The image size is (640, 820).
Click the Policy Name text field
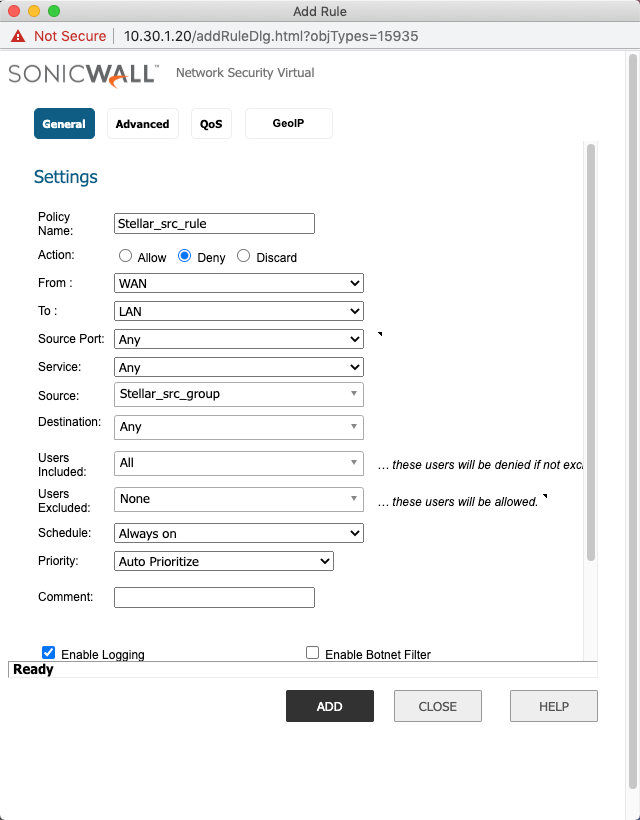(x=215, y=224)
